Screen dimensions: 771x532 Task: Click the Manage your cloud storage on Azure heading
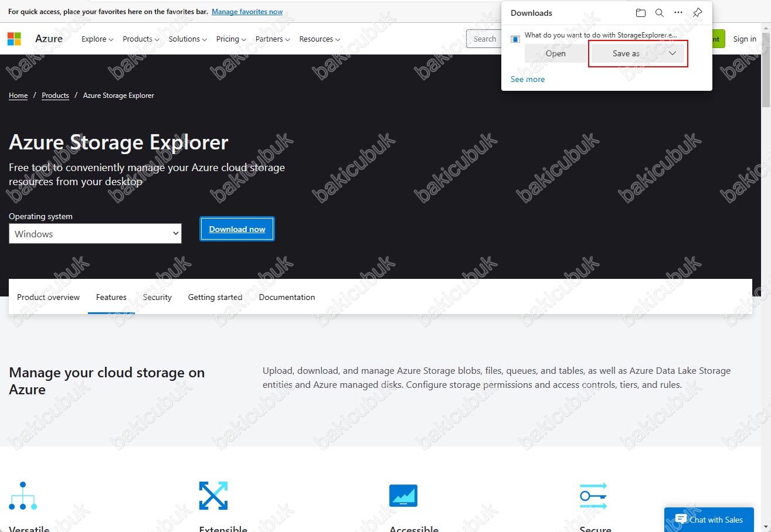[x=107, y=381]
